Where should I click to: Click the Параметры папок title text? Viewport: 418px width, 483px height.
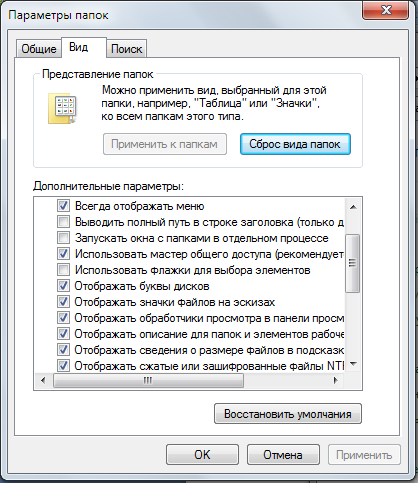coord(58,15)
